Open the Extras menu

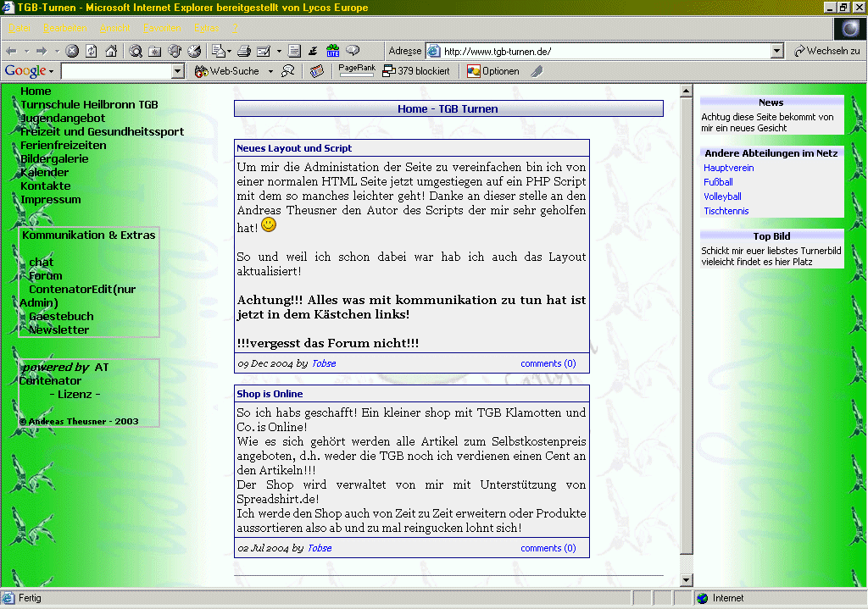[207, 28]
